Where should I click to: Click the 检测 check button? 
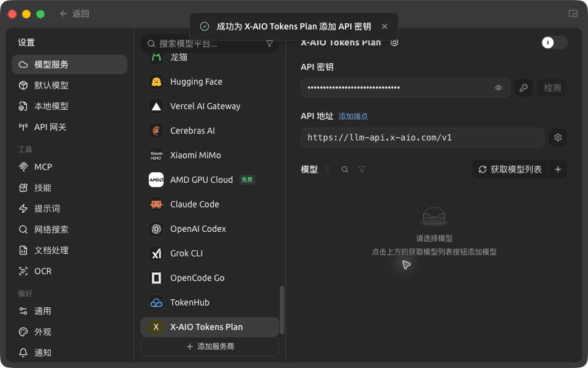coord(552,88)
